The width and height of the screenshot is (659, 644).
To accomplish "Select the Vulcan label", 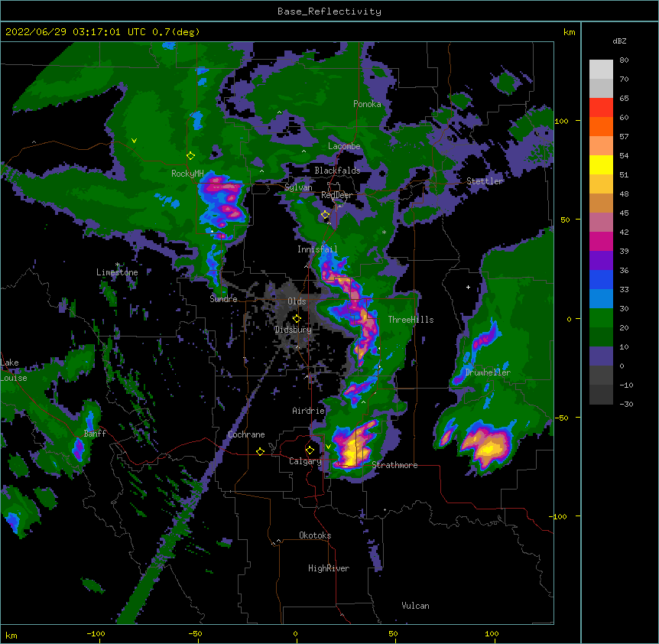I will pos(415,606).
